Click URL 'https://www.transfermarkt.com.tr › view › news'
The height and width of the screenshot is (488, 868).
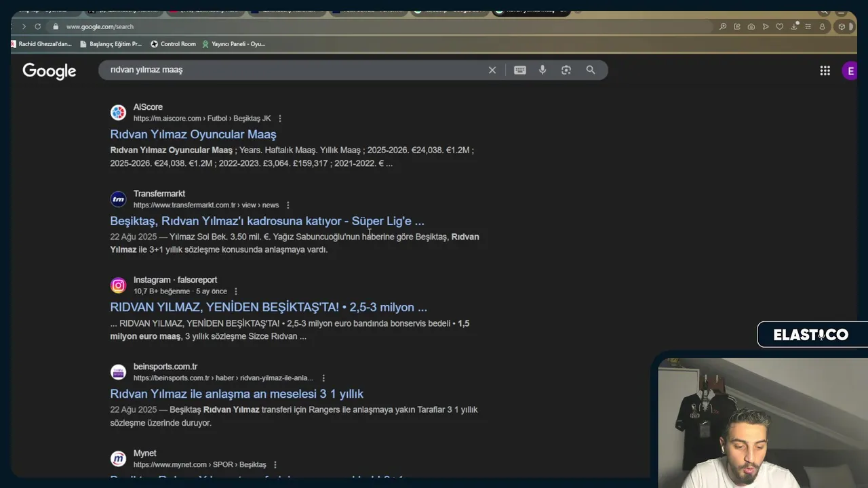click(206, 205)
